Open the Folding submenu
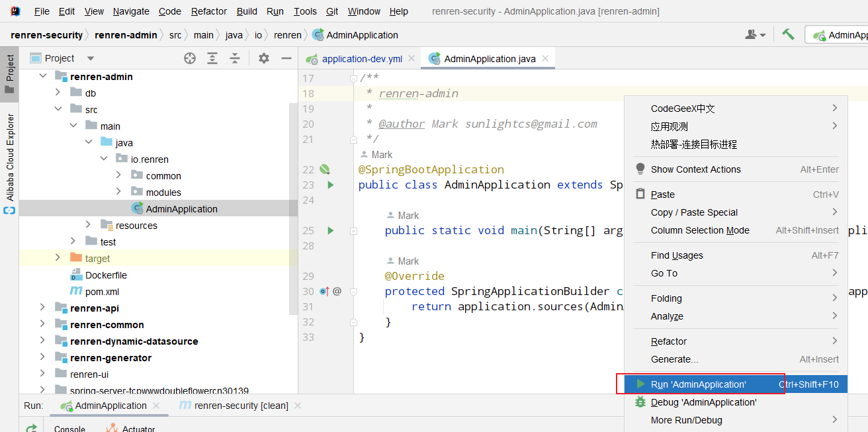Image resolution: width=868 pixels, height=432 pixels. click(x=736, y=298)
